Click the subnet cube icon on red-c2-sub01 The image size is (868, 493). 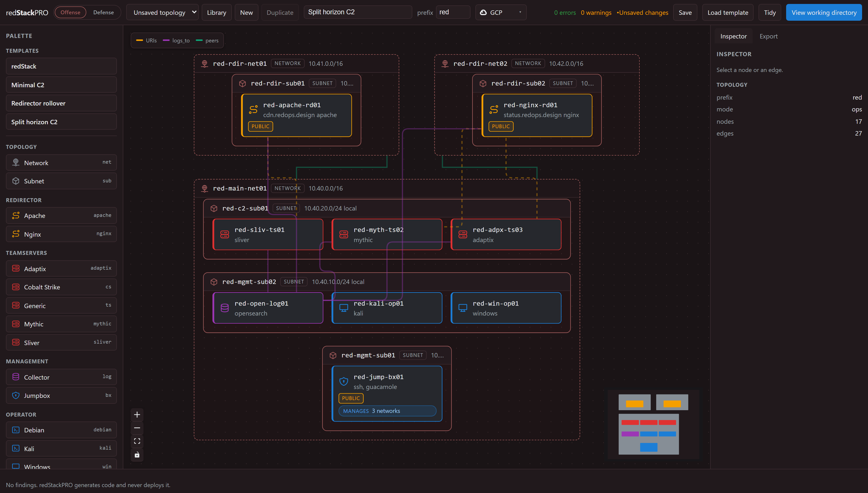[x=214, y=208]
